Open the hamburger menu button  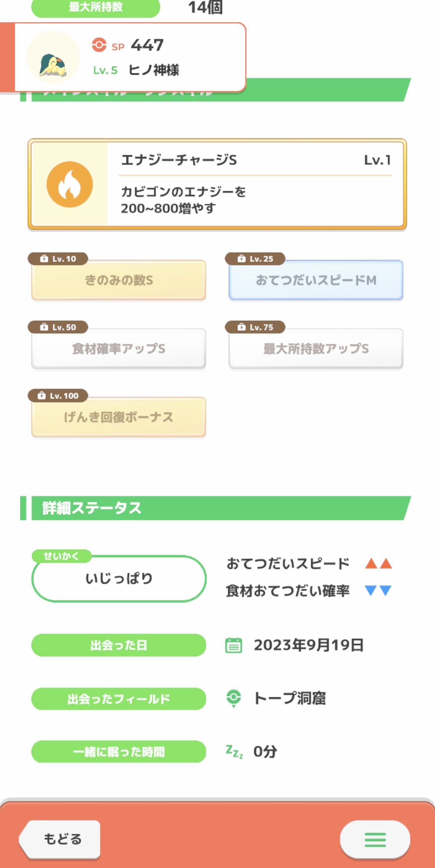375,840
